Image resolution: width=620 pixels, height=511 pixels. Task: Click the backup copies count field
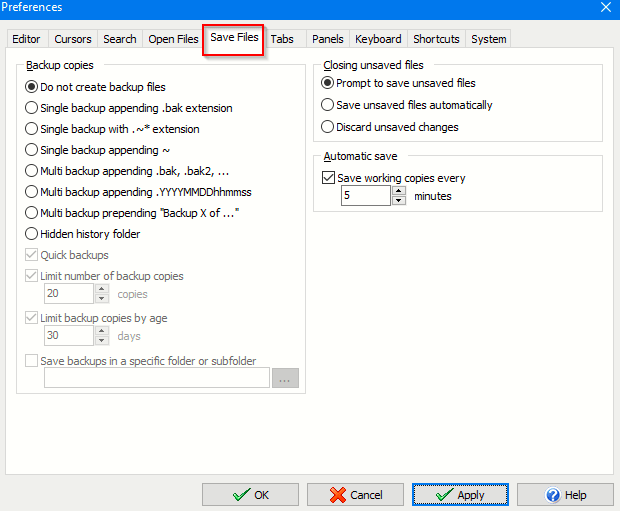tap(69, 293)
